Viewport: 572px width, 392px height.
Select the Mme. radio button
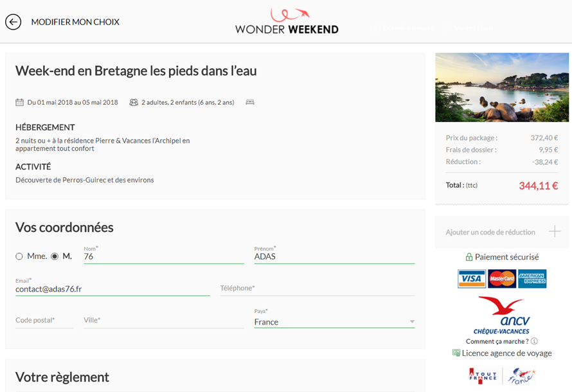[19, 256]
